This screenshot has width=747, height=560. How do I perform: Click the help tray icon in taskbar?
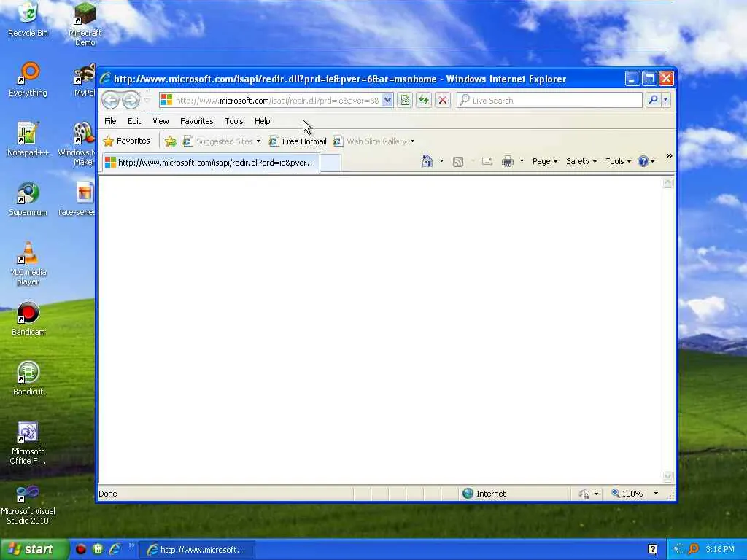652,550
